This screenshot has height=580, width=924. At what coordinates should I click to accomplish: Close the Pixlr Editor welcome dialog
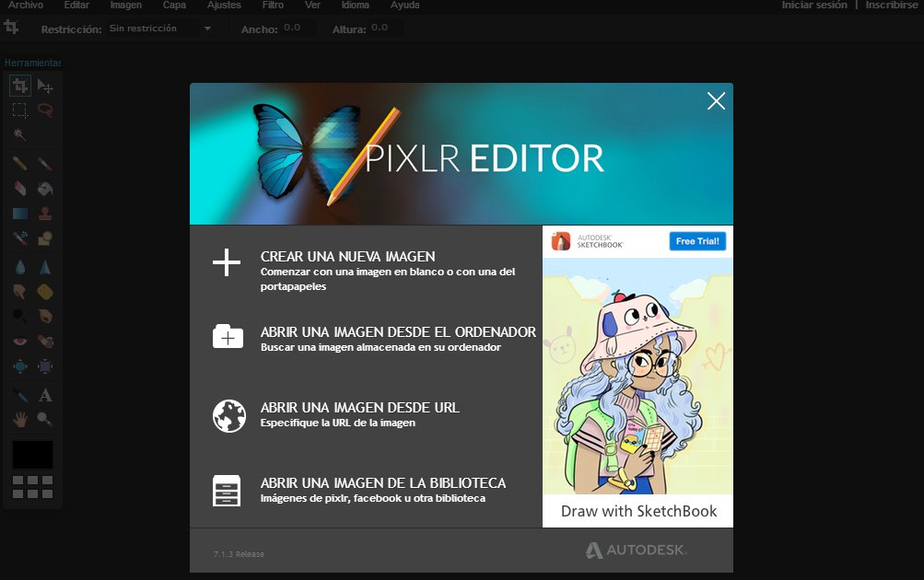click(x=716, y=100)
